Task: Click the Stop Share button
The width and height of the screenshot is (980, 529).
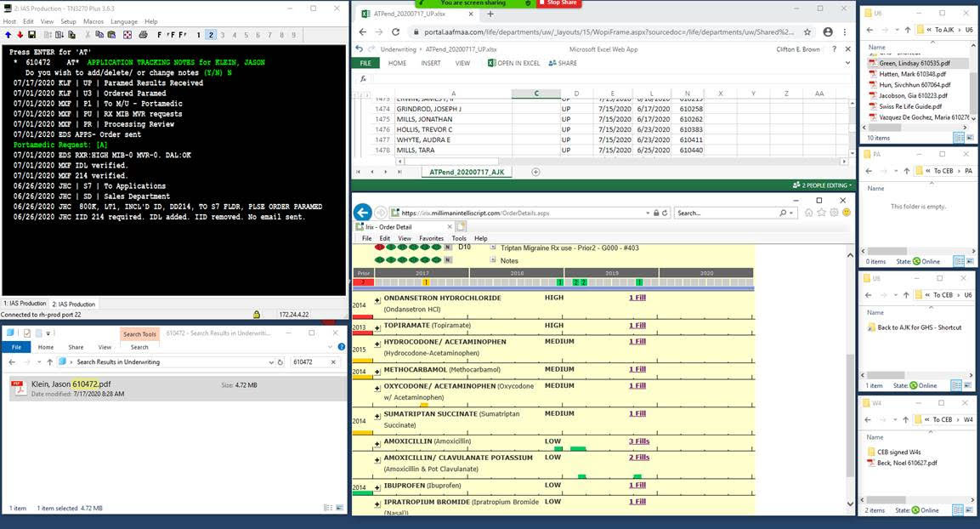Action: click(x=558, y=3)
